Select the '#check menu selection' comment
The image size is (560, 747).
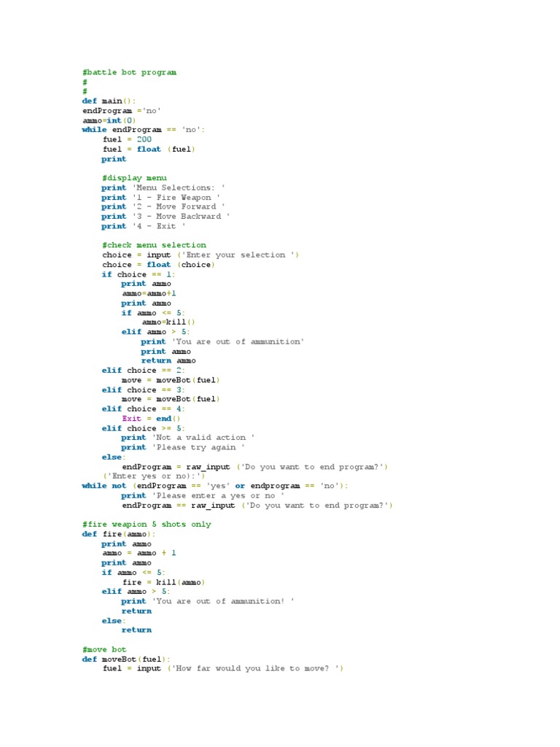(x=155, y=245)
